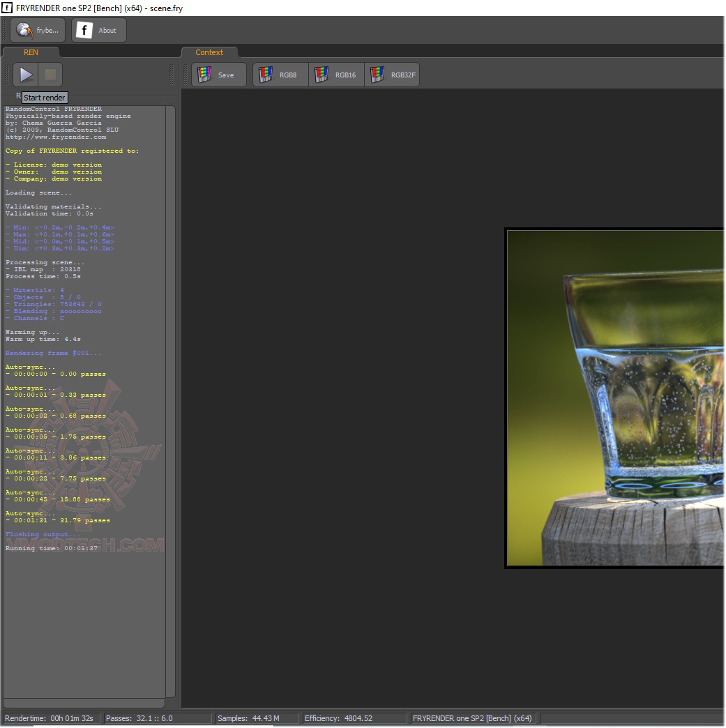Image resolution: width=726 pixels, height=728 pixels.
Task: Click the 'Triangles: 753643 / 0' log line
Action: [x=54, y=305]
